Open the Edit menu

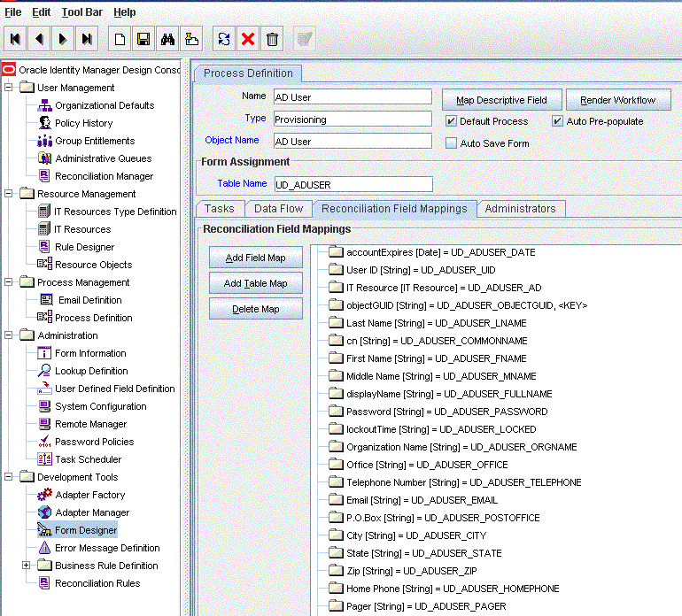coord(42,12)
